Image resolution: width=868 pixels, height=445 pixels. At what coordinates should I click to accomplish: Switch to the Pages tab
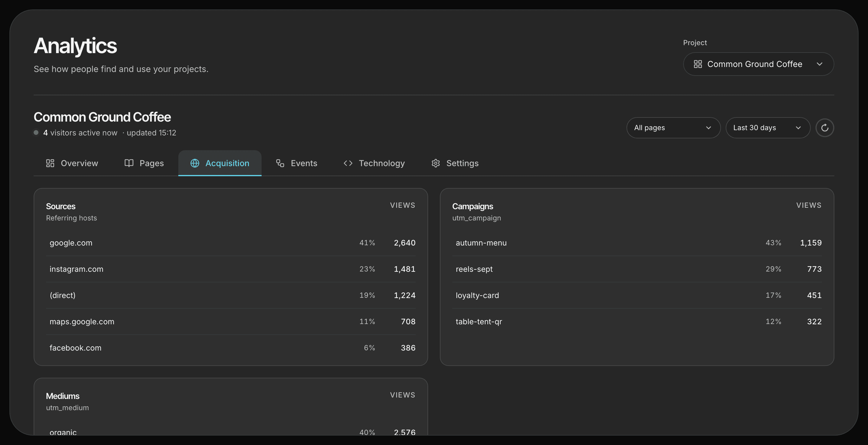click(144, 163)
